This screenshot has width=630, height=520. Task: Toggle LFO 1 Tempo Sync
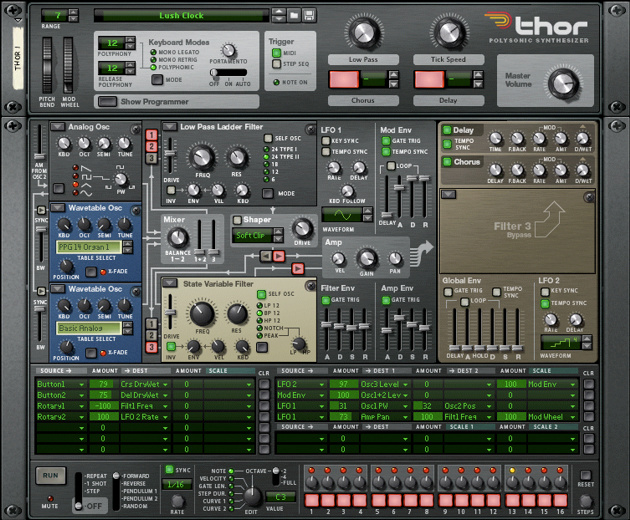(326, 151)
